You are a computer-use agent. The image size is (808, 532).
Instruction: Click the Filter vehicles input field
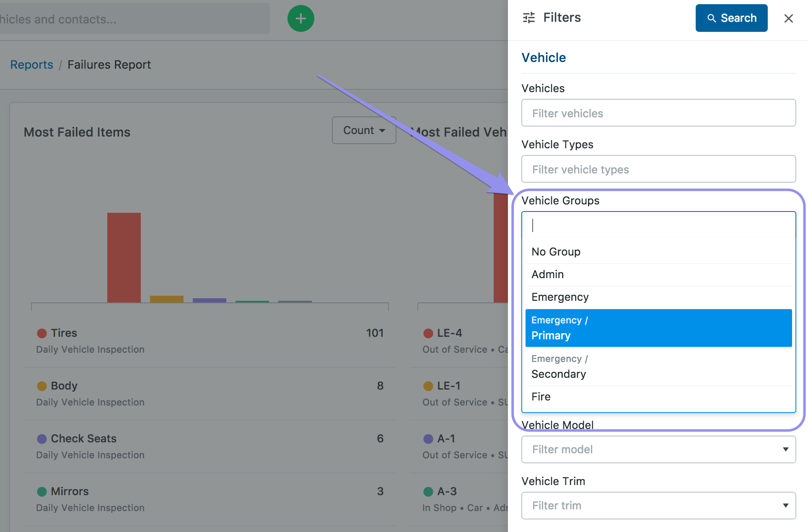[658, 113]
